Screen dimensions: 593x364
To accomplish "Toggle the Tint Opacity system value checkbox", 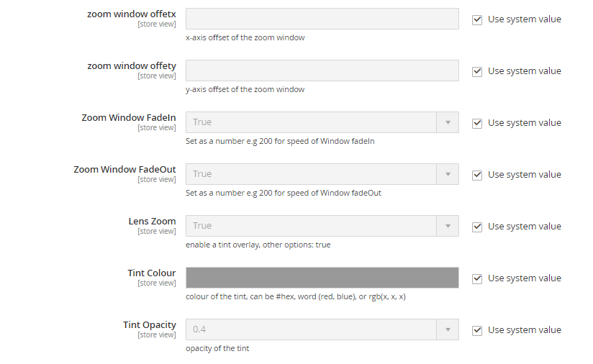I will tap(477, 330).
